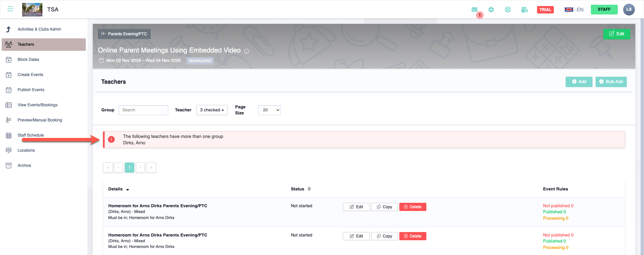Click the Bulk Add button
The height and width of the screenshot is (255, 644).
click(x=611, y=82)
